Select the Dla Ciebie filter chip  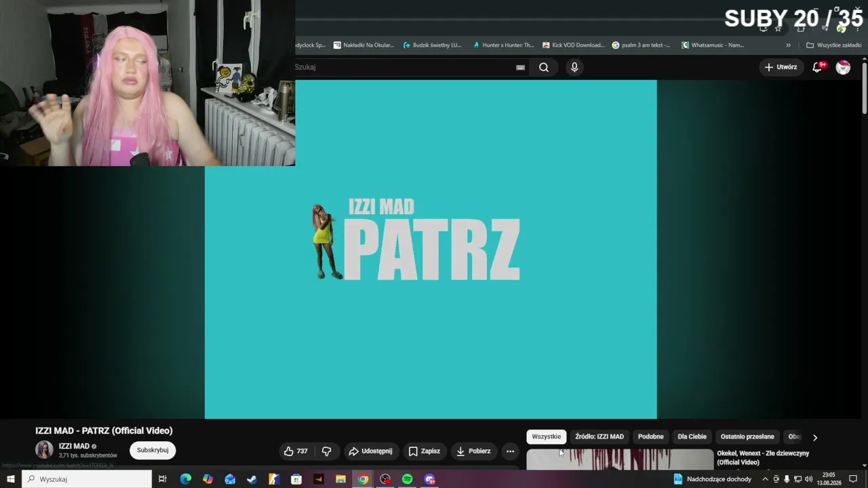[692, 436]
